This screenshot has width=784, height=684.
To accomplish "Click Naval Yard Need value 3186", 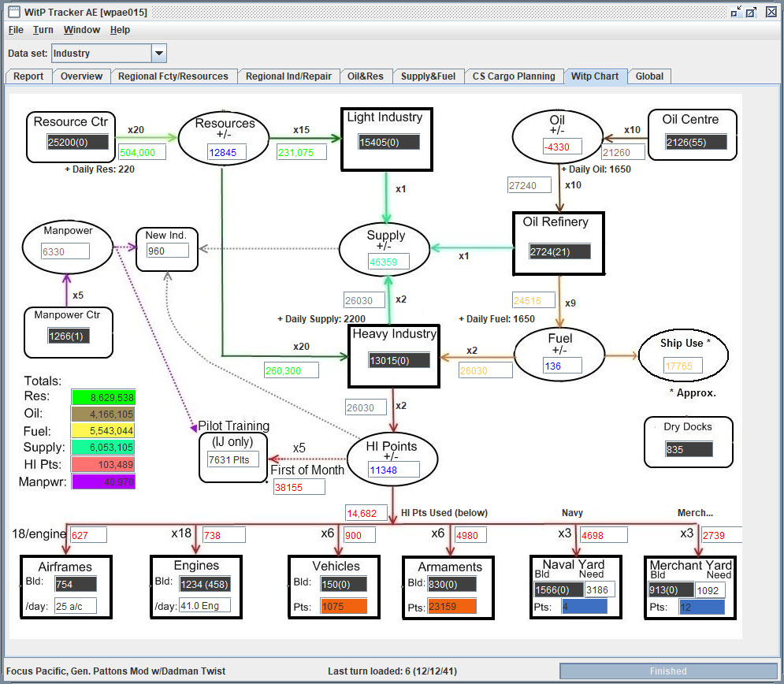I will (x=600, y=590).
